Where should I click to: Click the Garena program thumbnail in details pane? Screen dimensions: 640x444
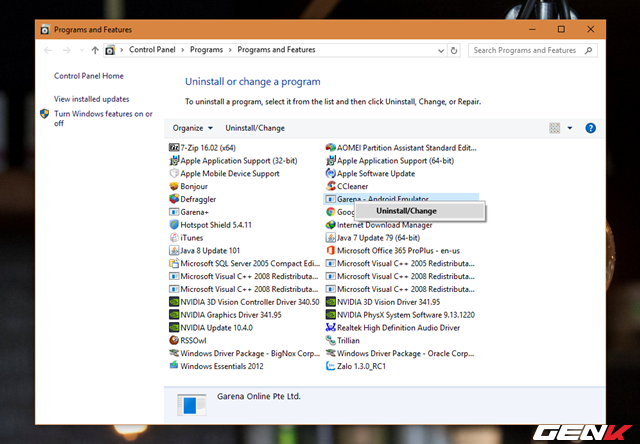click(191, 405)
